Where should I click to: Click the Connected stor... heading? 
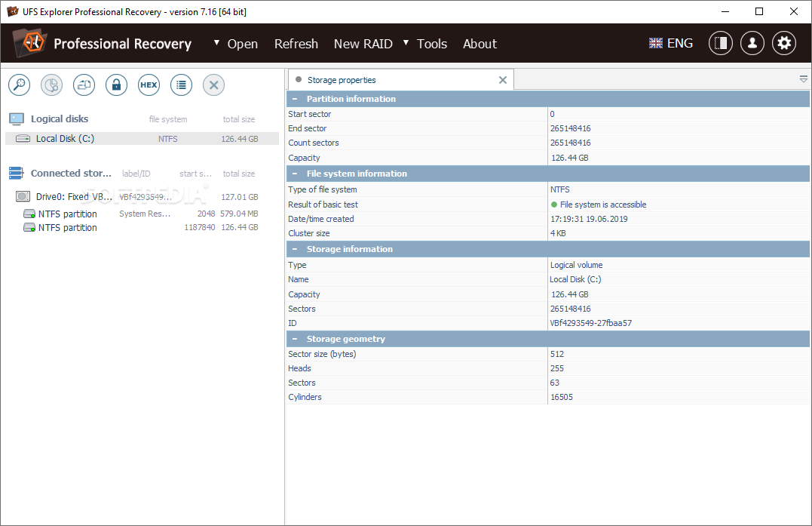[x=71, y=173]
